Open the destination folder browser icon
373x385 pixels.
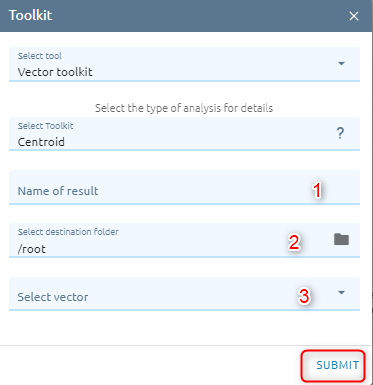[x=341, y=239]
